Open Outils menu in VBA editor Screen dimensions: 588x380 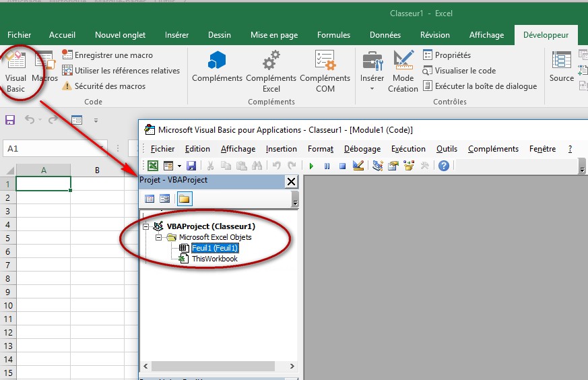pos(447,149)
